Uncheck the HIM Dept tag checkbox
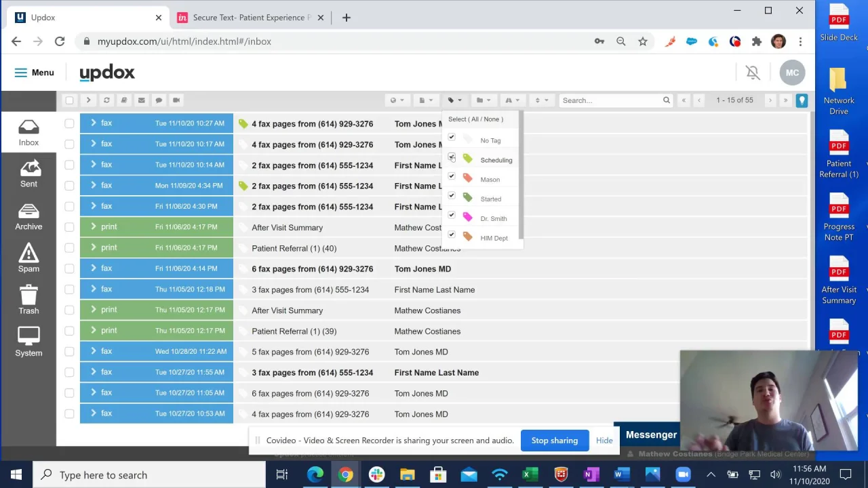Image resolution: width=868 pixels, height=488 pixels. coord(452,235)
